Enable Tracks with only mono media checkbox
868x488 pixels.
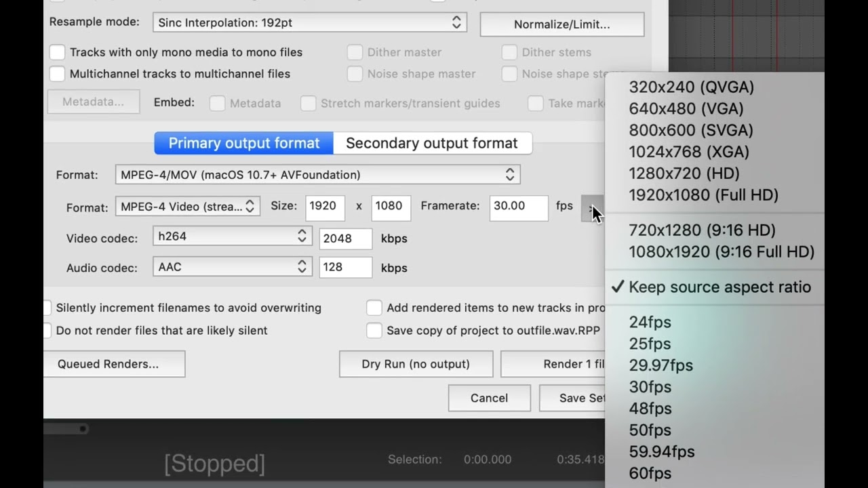point(57,52)
